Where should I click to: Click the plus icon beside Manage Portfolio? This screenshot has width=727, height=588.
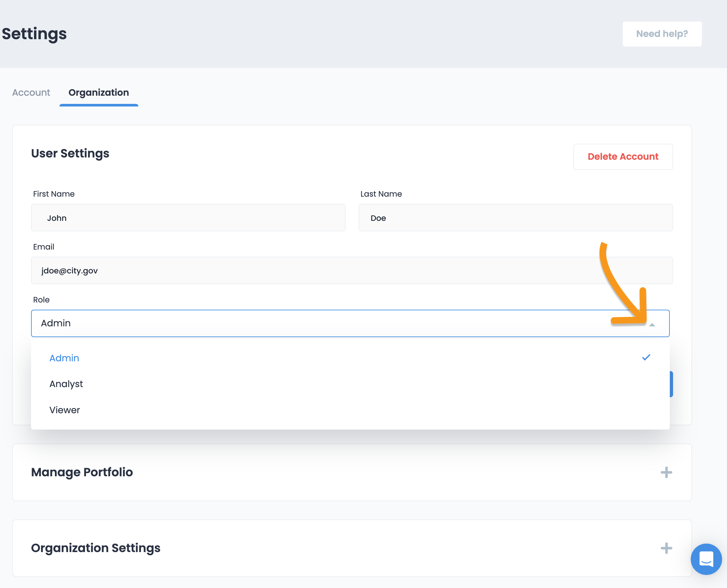click(x=666, y=472)
